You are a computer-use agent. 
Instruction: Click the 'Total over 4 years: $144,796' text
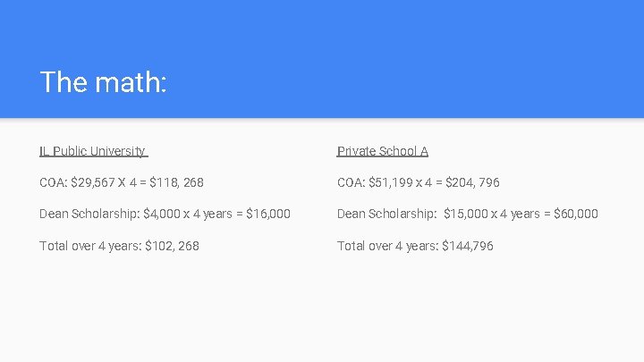pyautogui.click(x=415, y=246)
